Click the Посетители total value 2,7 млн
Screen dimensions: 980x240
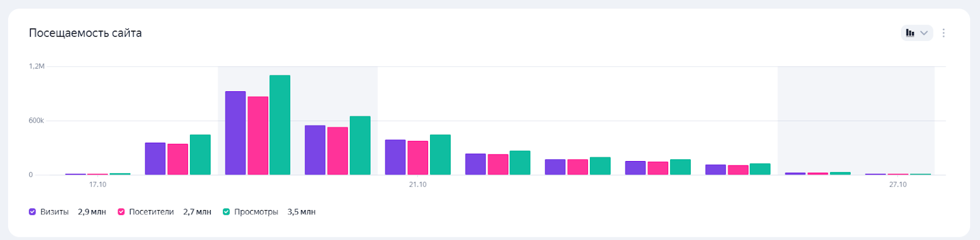pyautogui.click(x=197, y=212)
